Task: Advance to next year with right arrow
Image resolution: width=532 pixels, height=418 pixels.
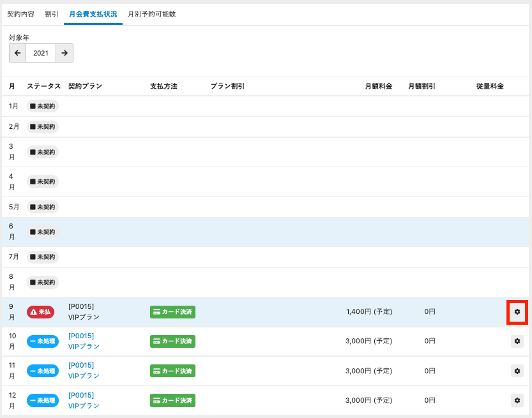Action: 65,53
